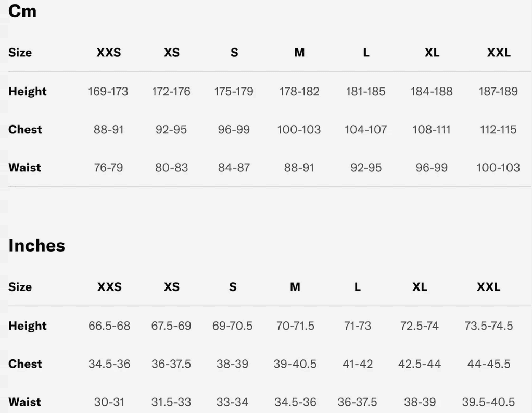Select the 30-31 waist value
This screenshot has height=413, width=532.
coord(109,402)
